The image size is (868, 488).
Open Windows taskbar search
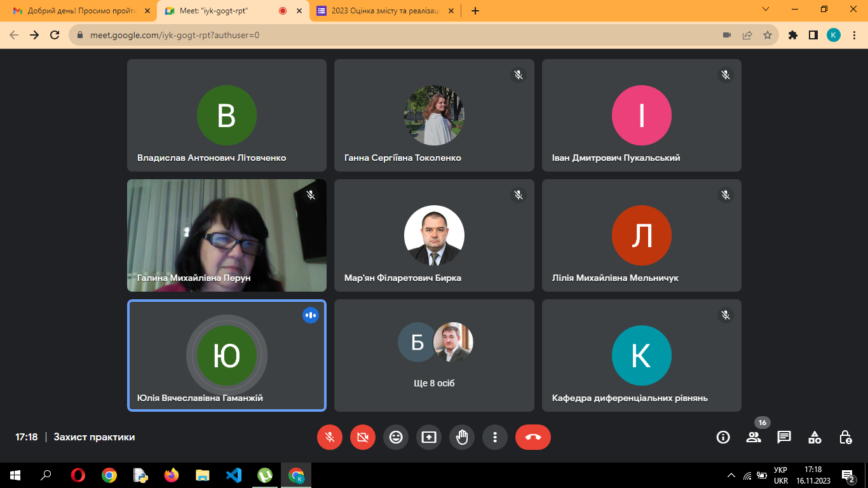click(x=46, y=475)
